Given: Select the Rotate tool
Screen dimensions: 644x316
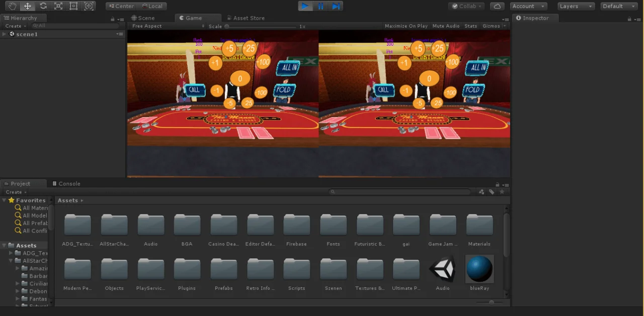Looking at the screenshot, I should pos(43,6).
